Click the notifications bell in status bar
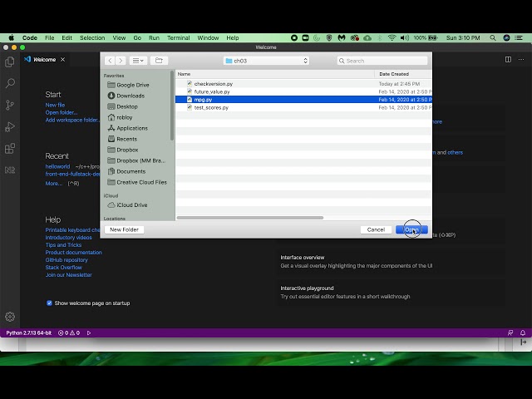 523,332
